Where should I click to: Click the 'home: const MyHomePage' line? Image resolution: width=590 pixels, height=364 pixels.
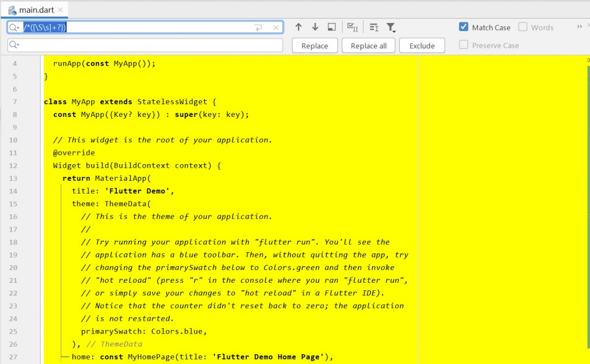click(x=202, y=357)
